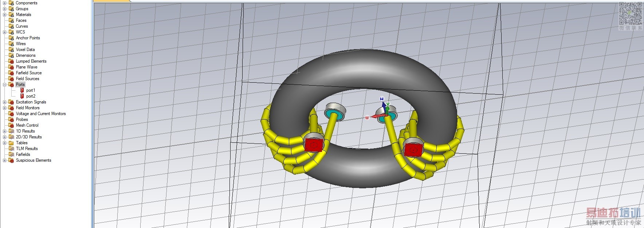This screenshot has width=644, height=228.
Task: Click the left red port marker in 3D view
Action: [314, 145]
